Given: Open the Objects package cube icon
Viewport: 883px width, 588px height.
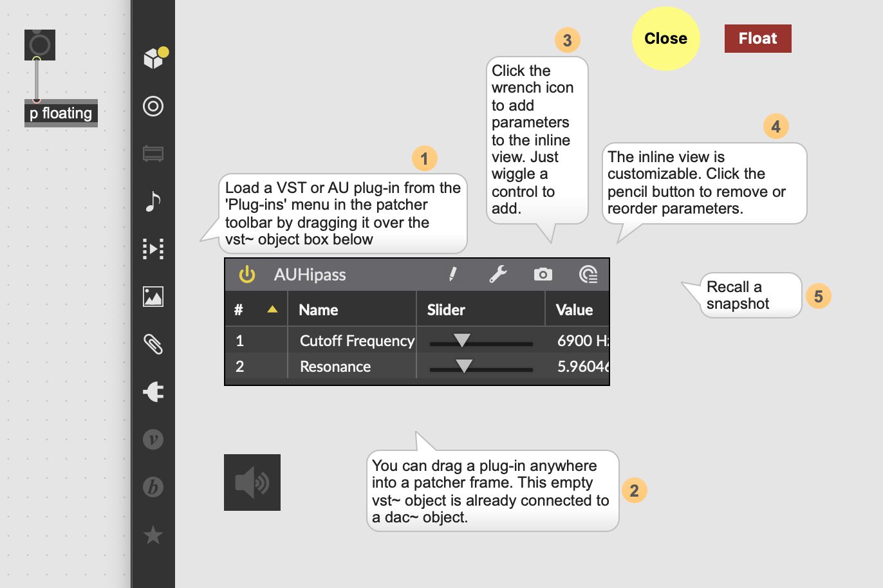Looking at the screenshot, I should pos(153,59).
